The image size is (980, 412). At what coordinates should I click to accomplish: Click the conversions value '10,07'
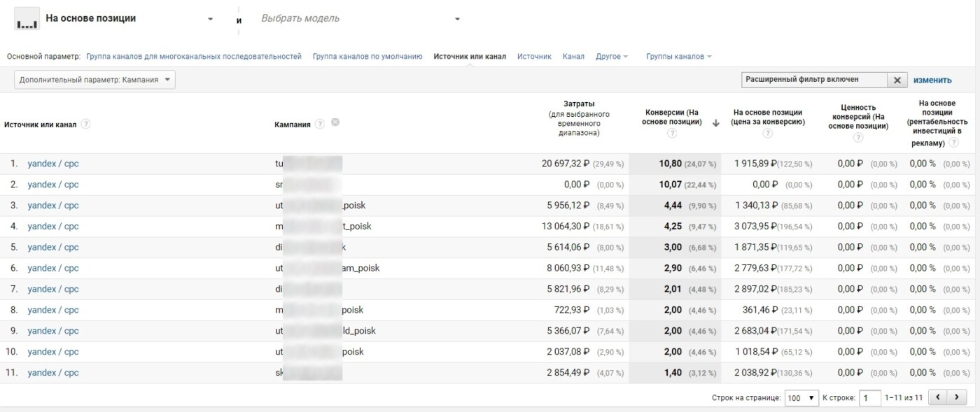[x=670, y=185]
